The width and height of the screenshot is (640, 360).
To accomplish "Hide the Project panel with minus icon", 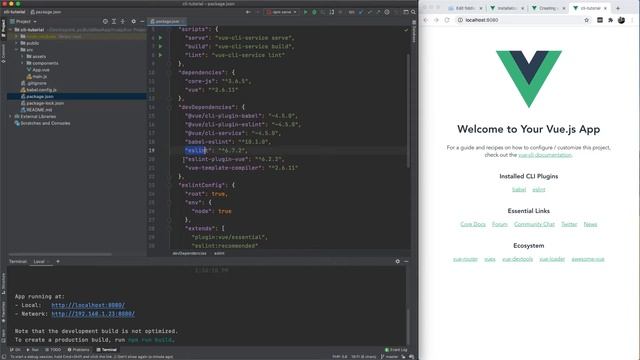I will click(x=142, y=21).
